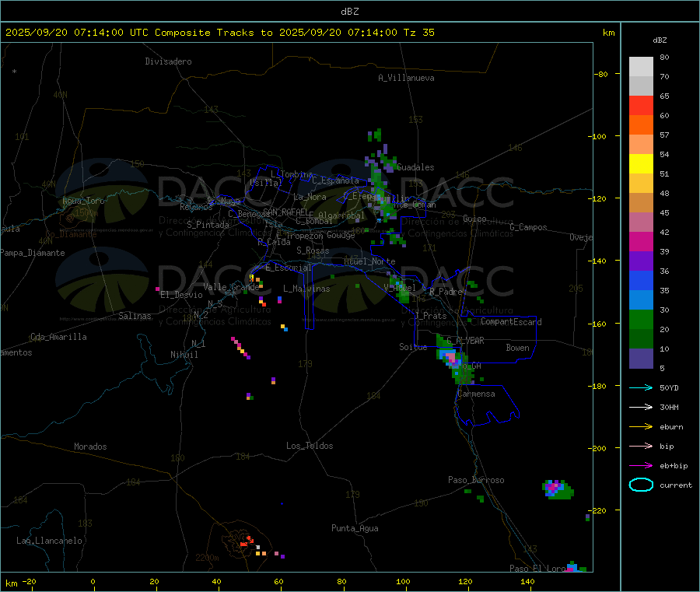Click the Agua_Toro map label

83,201
